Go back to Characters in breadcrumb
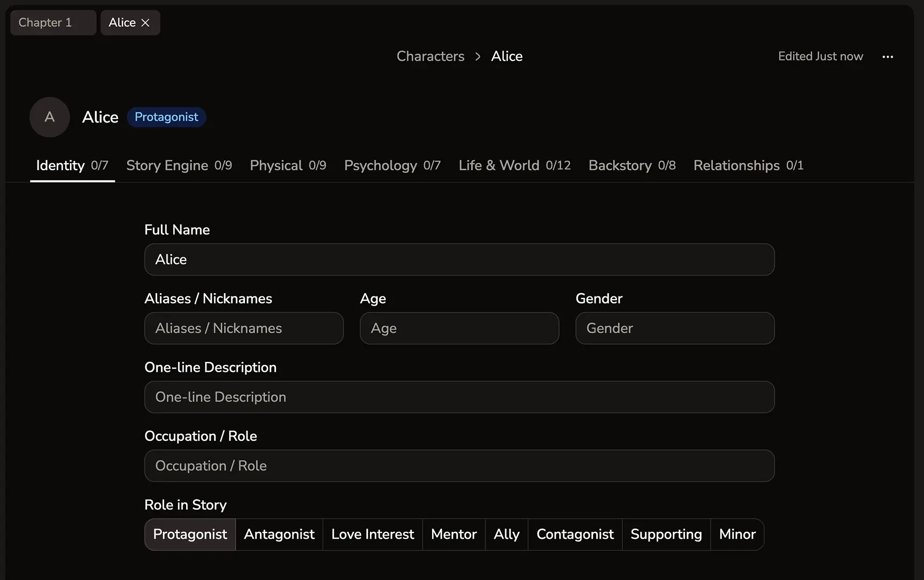 point(430,56)
